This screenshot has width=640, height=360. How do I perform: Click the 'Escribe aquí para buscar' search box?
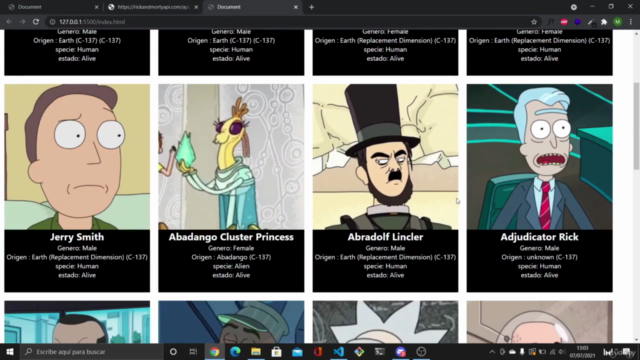[91, 351]
